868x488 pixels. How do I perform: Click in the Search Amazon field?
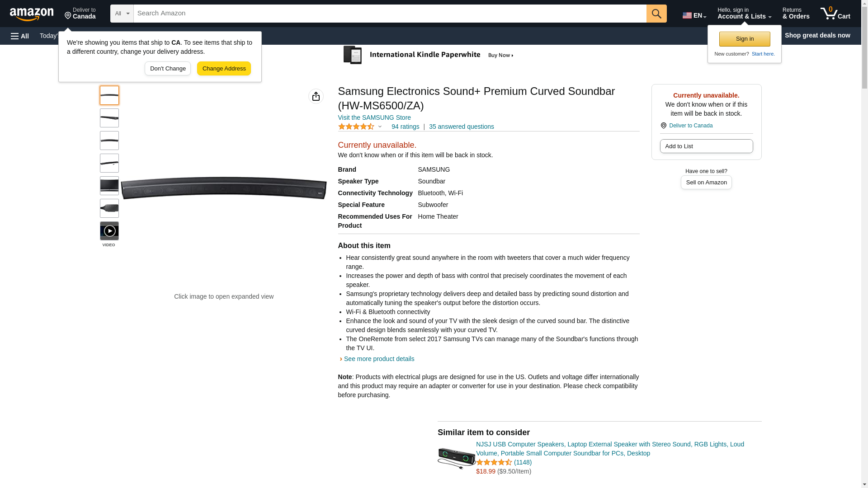[x=390, y=14]
